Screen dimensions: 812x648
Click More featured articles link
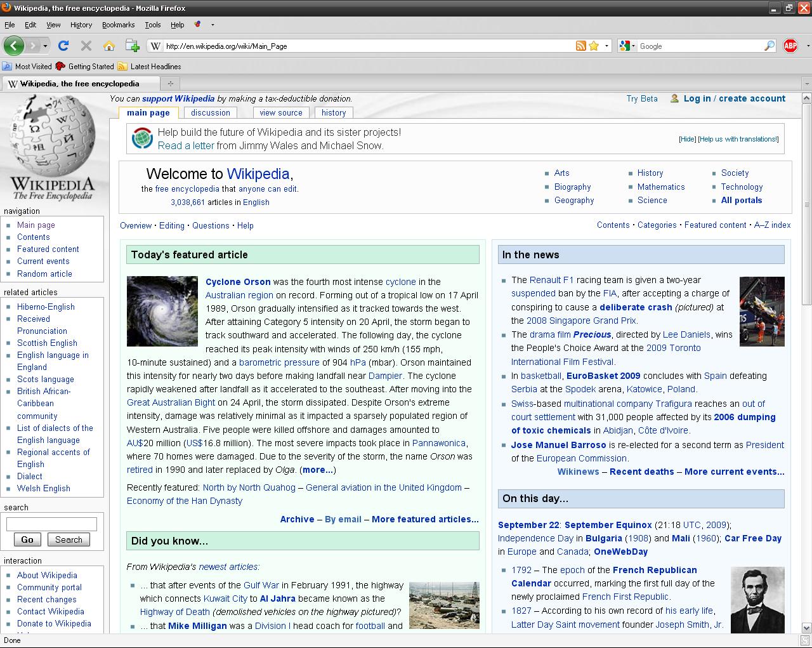point(425,519)
